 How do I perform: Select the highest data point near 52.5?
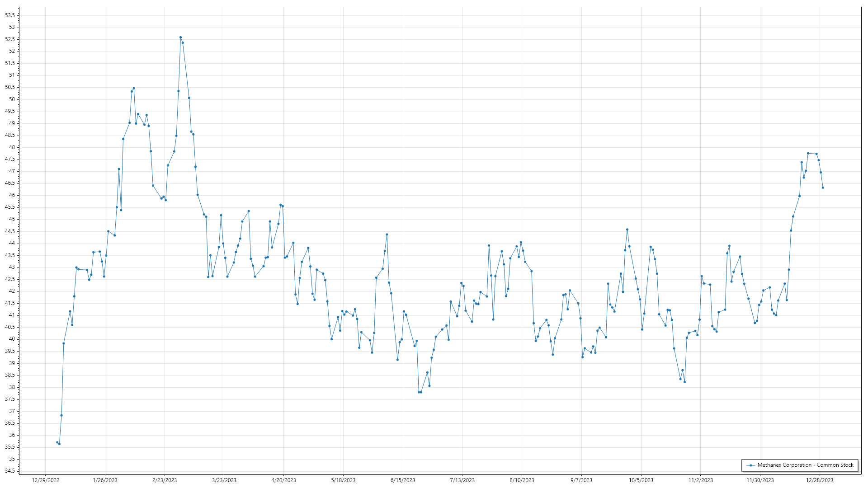[x=180, y=38]
